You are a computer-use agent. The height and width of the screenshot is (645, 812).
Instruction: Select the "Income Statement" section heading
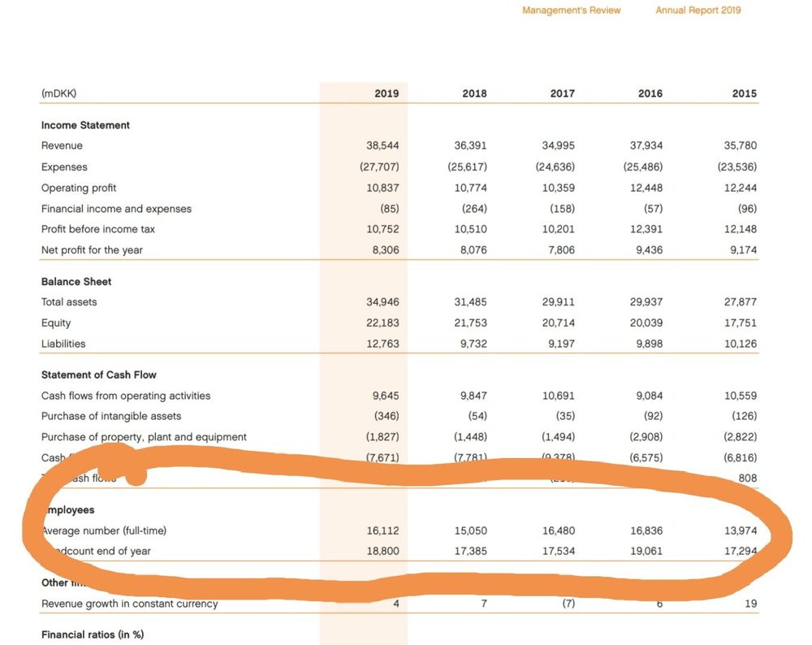click(x=85, y=125)
